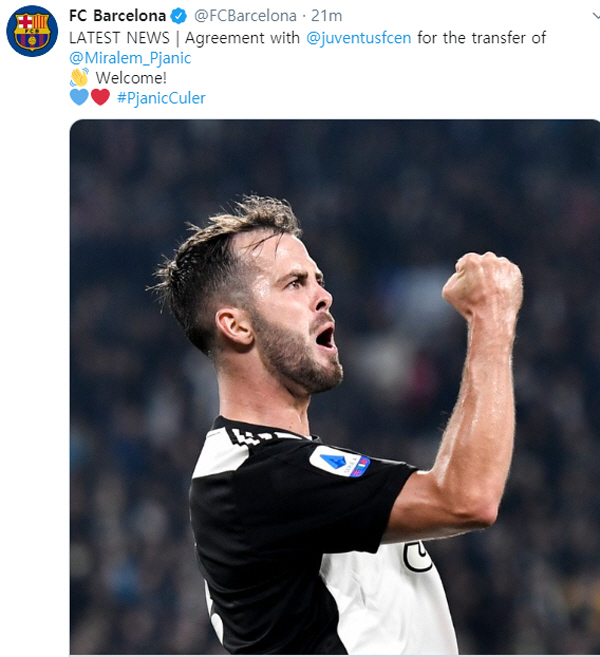Screen dimensions: 600x657
Task: Click the 'for the transfer of' text
Action: (x=481, y=38)
